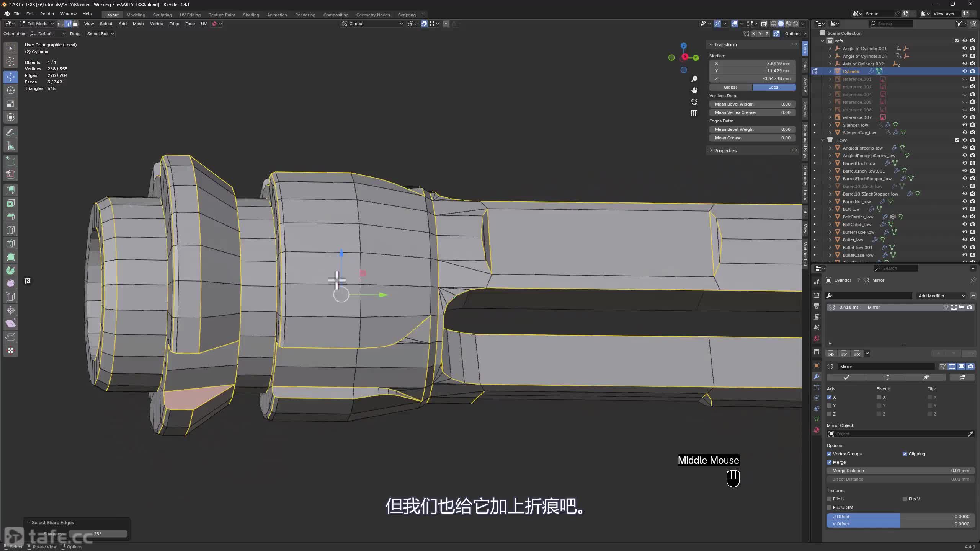
Task: Activate the Annotate tool
Action: coord(11,132)
